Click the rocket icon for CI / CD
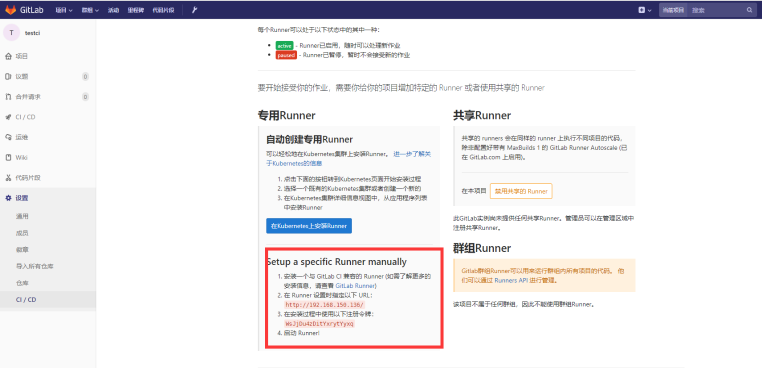This screenshot has height=368, width=762. (x=8, y=117)
